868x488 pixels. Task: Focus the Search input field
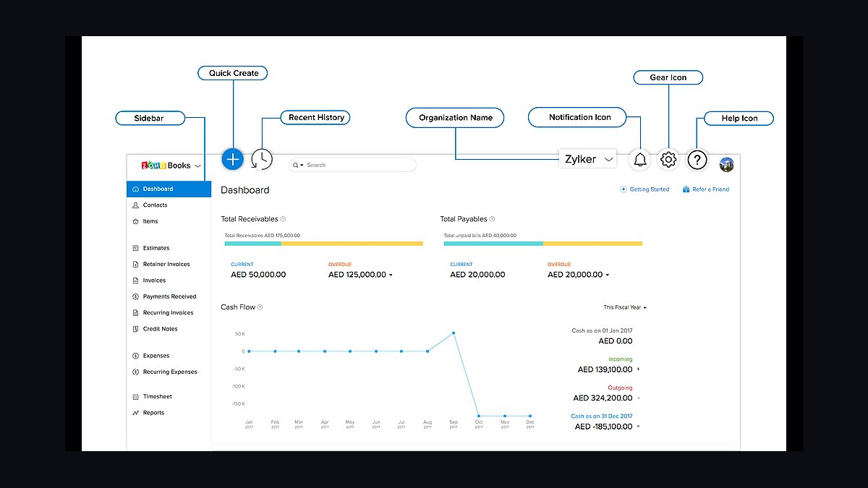(x=353, y=165)
